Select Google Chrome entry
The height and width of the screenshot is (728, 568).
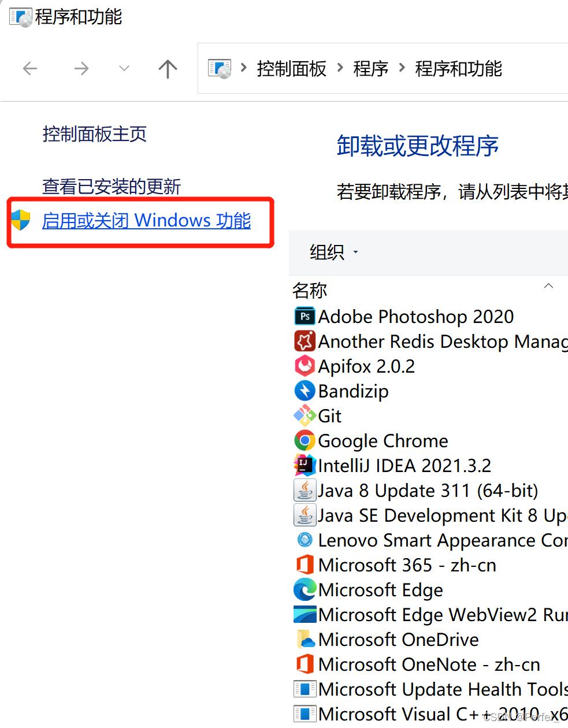383,441
